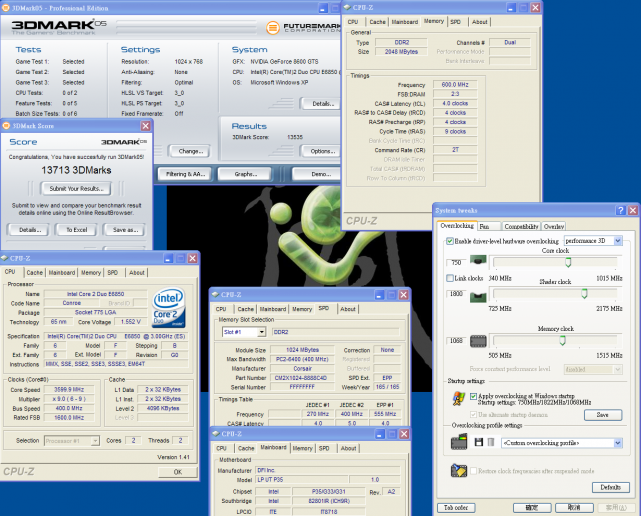Viewport: 641px width, 516px height.
Task: Open Filtering & AA... settings
Action: click(x=185, y=174)
